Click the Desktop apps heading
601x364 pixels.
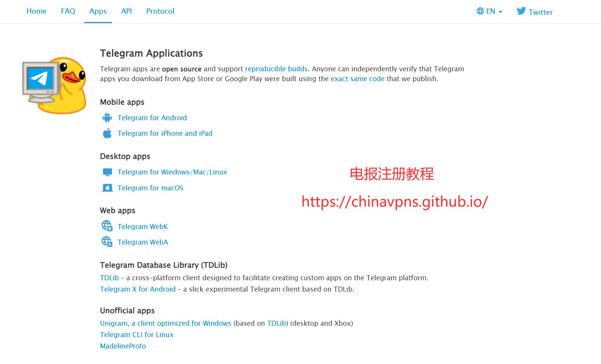(125, 156)
